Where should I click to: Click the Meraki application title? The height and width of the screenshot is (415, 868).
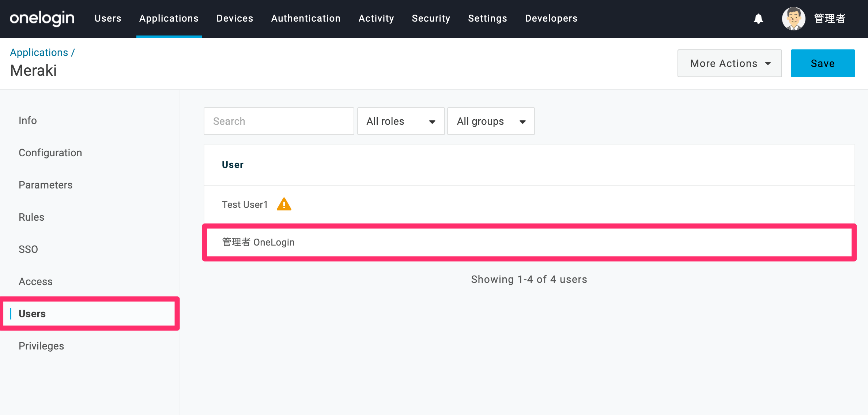pos(33,70)
